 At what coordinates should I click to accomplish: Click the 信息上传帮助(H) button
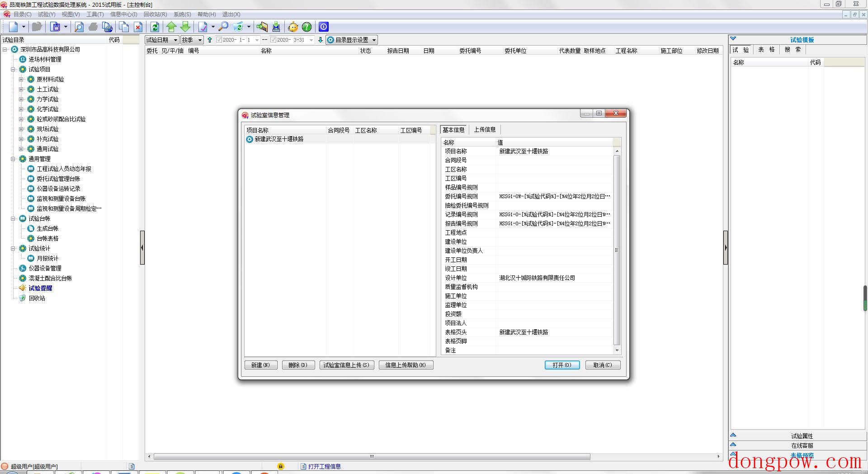coord(406,365)
